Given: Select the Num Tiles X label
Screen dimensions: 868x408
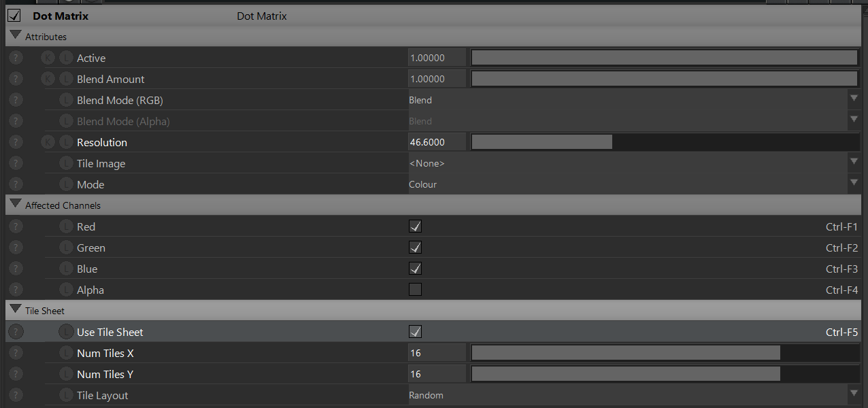Looking at the screenshot, I should (105, 353).
